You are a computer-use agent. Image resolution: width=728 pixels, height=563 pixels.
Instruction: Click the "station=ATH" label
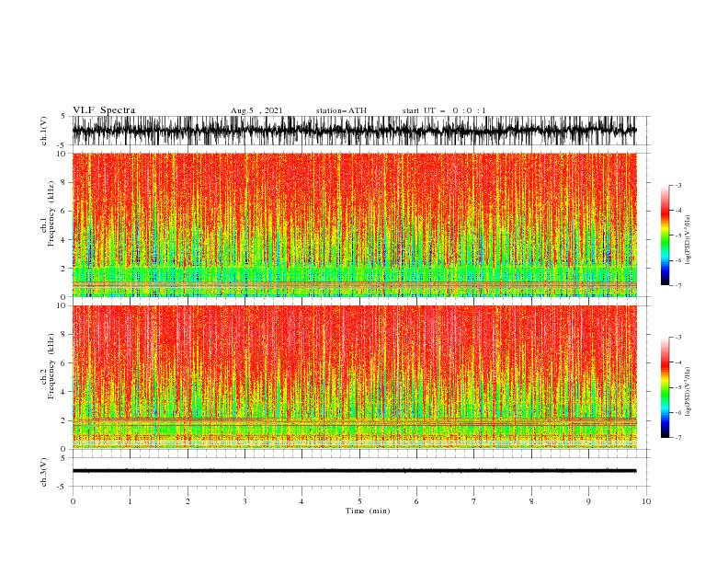[x=341, y=110]
